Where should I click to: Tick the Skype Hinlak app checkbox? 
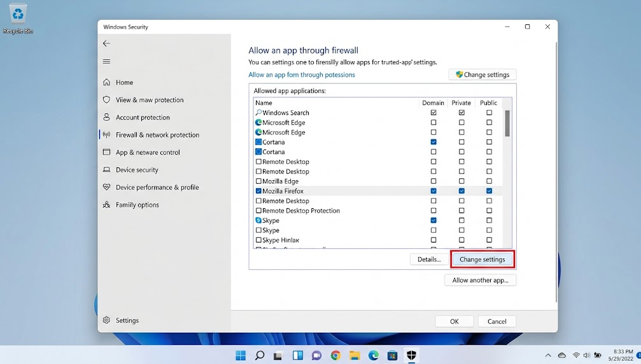pyautogui.click(x=258, y=240)
